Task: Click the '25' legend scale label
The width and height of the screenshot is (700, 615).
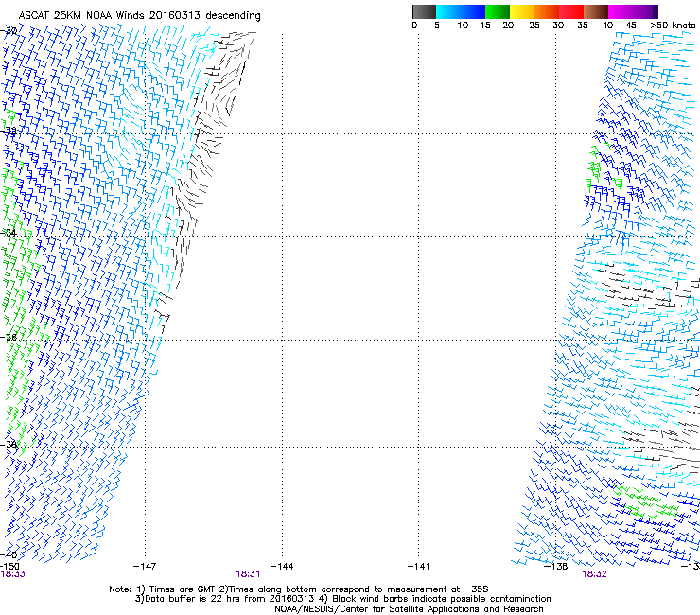Action: pyautogui.click(x=534, y=25)
